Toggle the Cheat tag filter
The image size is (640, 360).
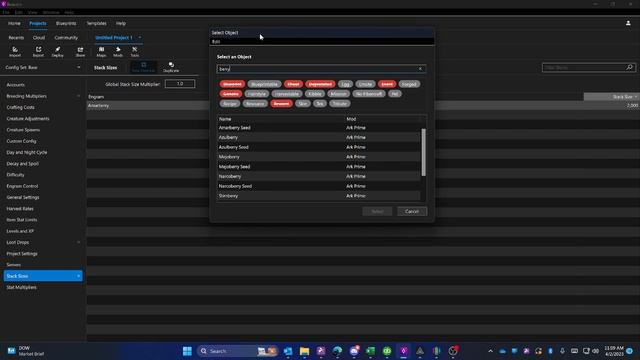click(293, 84)
